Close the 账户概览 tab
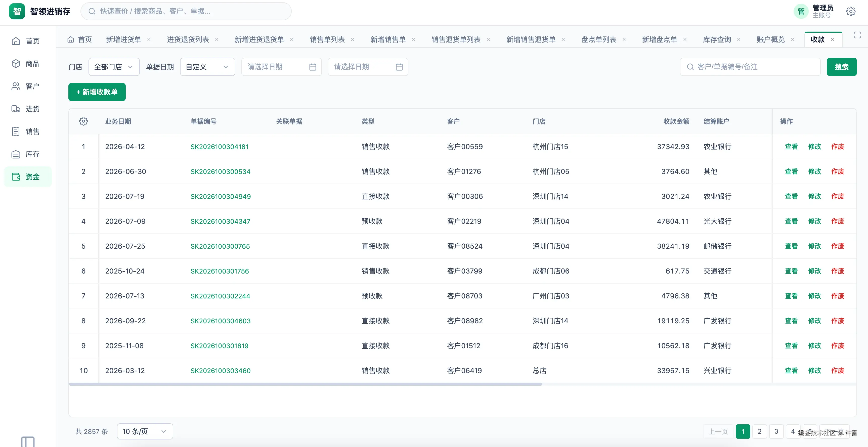 (x=793, y=40)
